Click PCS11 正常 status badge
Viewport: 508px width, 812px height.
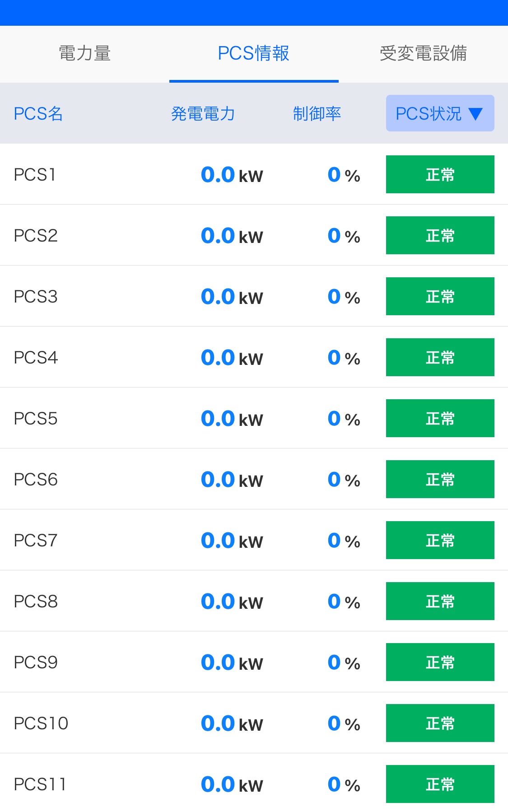tap(440, 784)
